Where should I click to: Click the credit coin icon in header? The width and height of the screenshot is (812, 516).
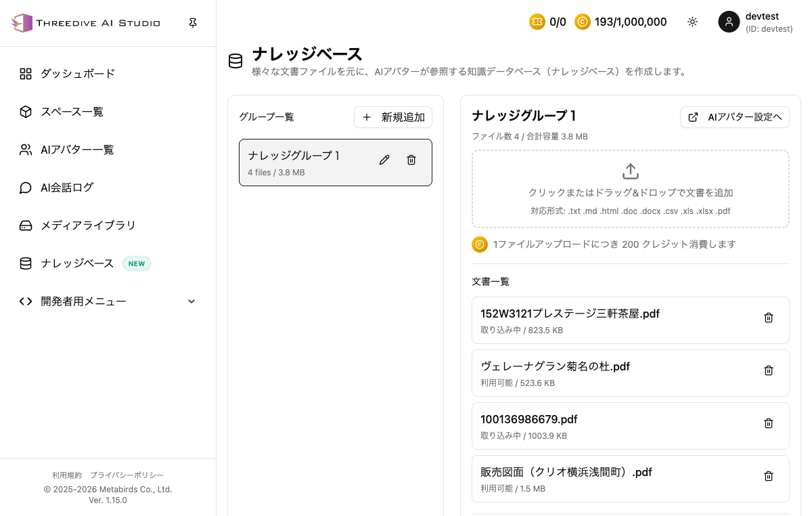click(583, 22)
